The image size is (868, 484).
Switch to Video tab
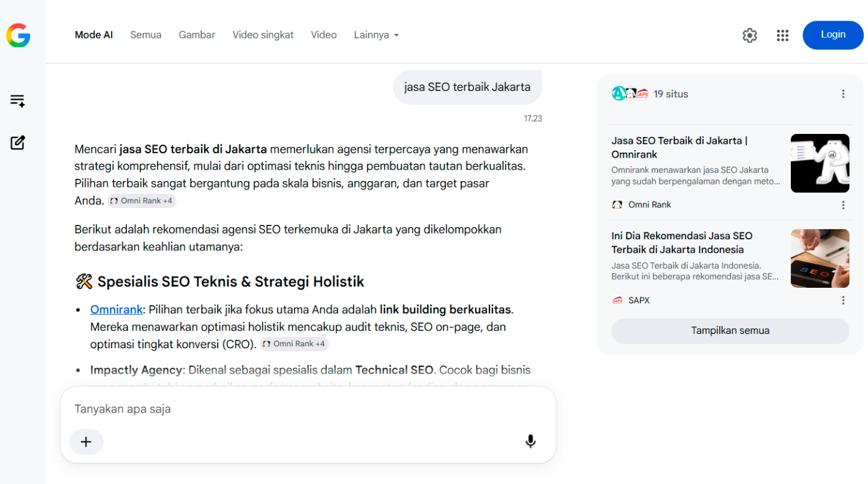click(324, 35)
